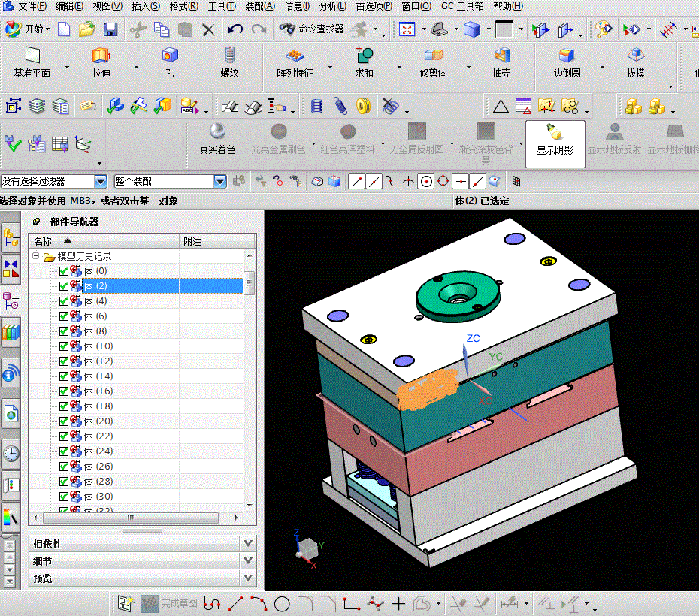Click the blue cylinder icon in toolbar

coord(316,107)
